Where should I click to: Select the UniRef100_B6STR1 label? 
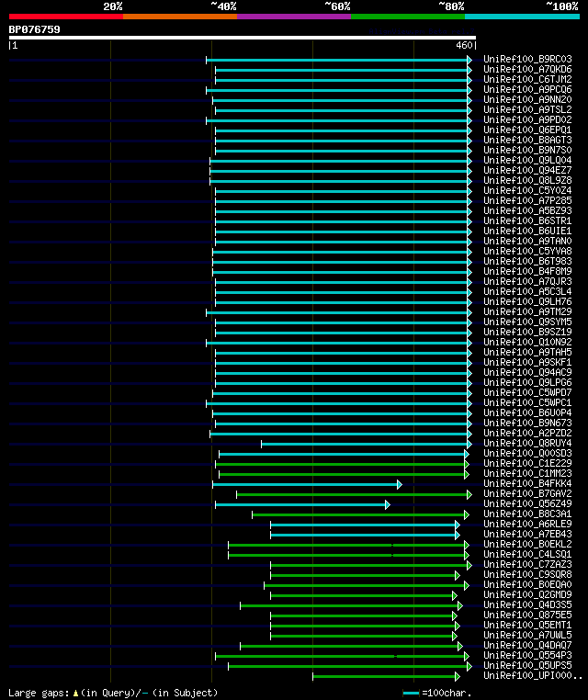[527, 220]
